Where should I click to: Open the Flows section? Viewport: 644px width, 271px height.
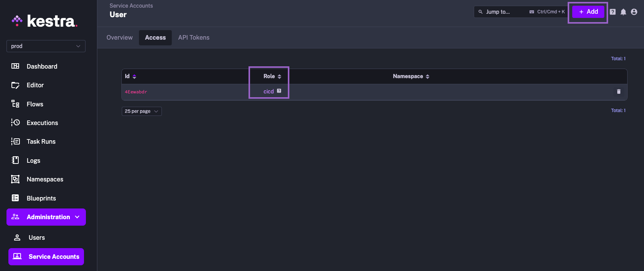(x=35, y=104)
